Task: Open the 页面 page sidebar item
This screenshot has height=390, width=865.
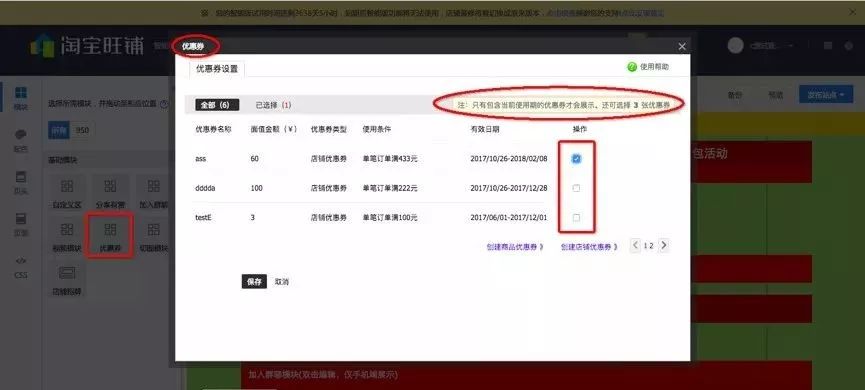Action: point(20,225)
